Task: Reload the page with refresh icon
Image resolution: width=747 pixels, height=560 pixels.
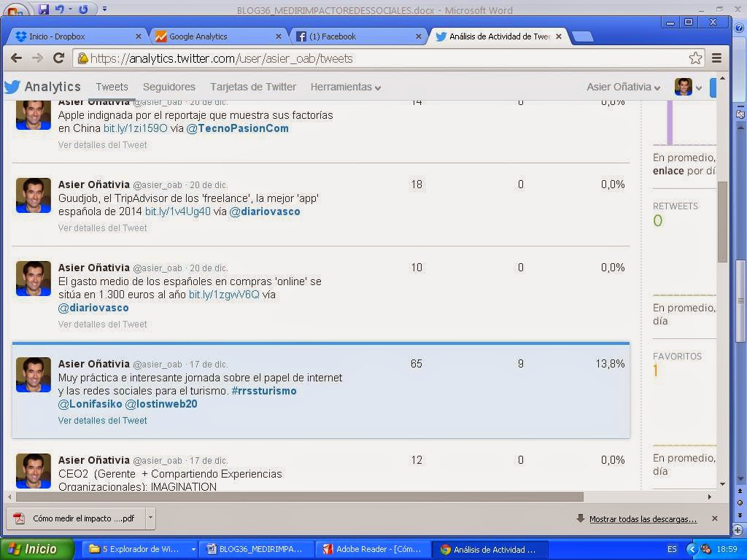Action: click(x=58, y=58)
